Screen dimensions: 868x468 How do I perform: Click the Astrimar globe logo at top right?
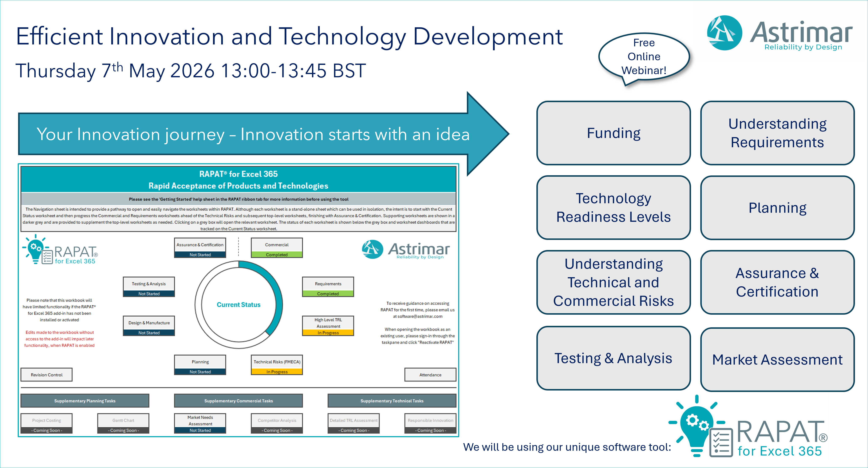coord(725,33)
